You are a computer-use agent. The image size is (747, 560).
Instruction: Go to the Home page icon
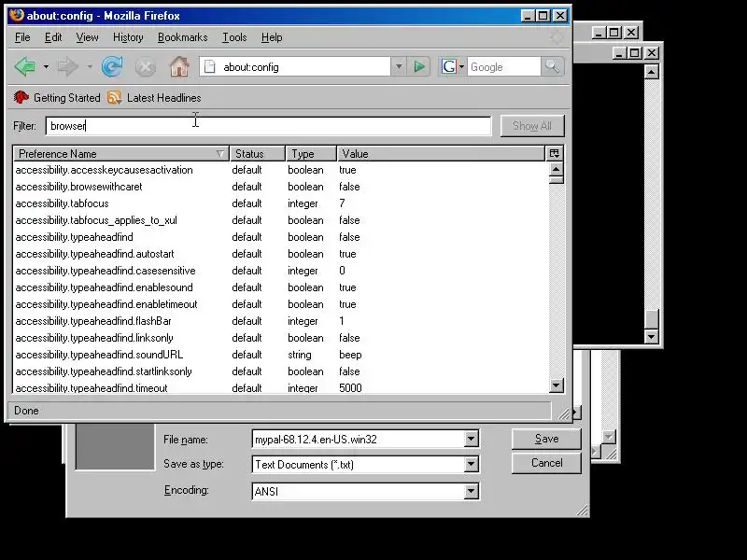click(x=179, y=66)
